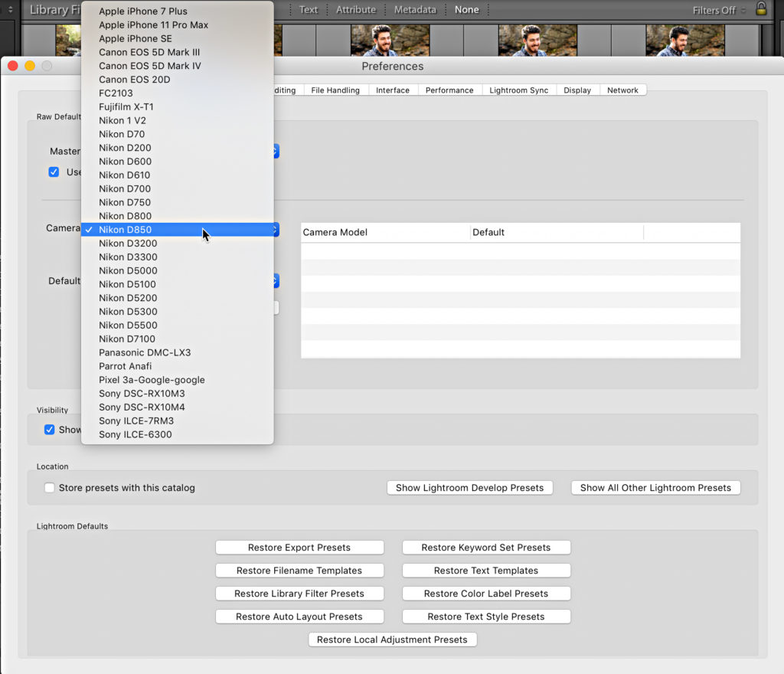Open the File Handling tab
The width and height of the screenshot is (784, 674).
click(x=335, y=90)
